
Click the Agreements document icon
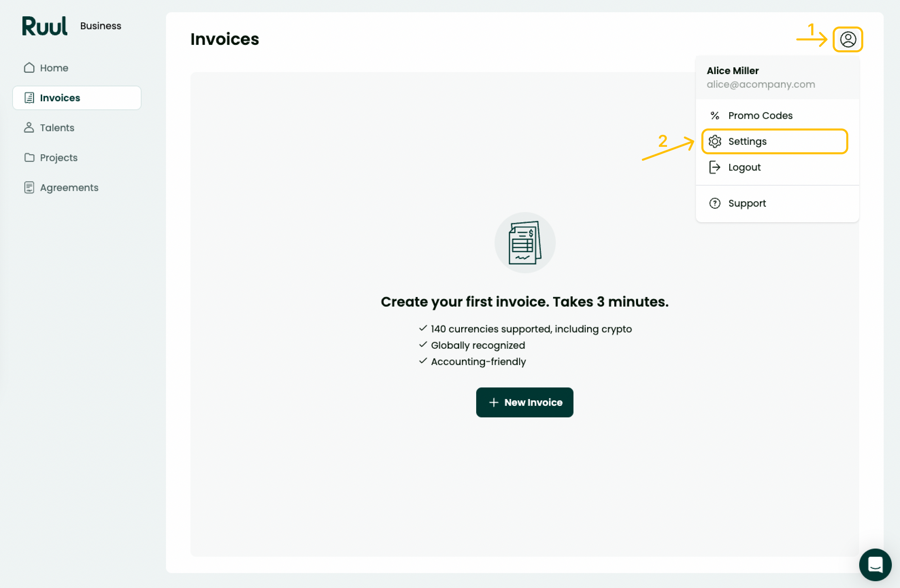pyautogui.click(x=29, y=187)
